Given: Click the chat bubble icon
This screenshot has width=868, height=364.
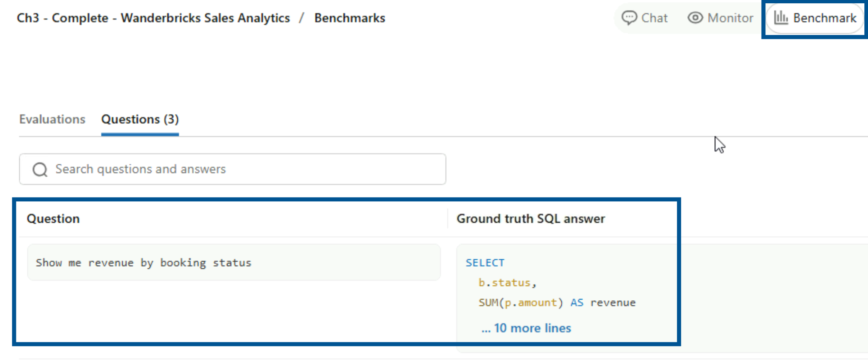Looking at the screenshot, I should 629,18.
